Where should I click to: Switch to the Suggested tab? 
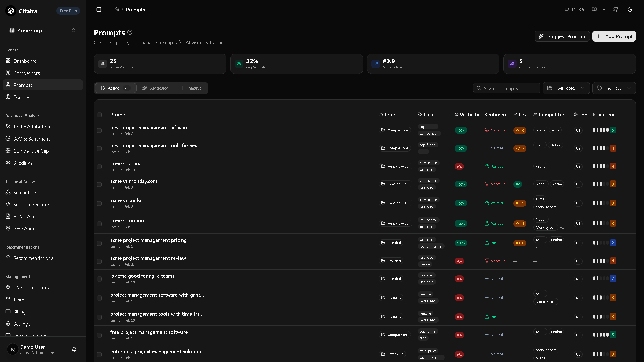tap(155, 88)
